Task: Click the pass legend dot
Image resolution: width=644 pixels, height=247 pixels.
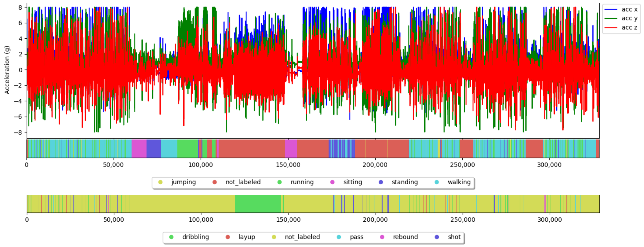Action: [339, 237]
